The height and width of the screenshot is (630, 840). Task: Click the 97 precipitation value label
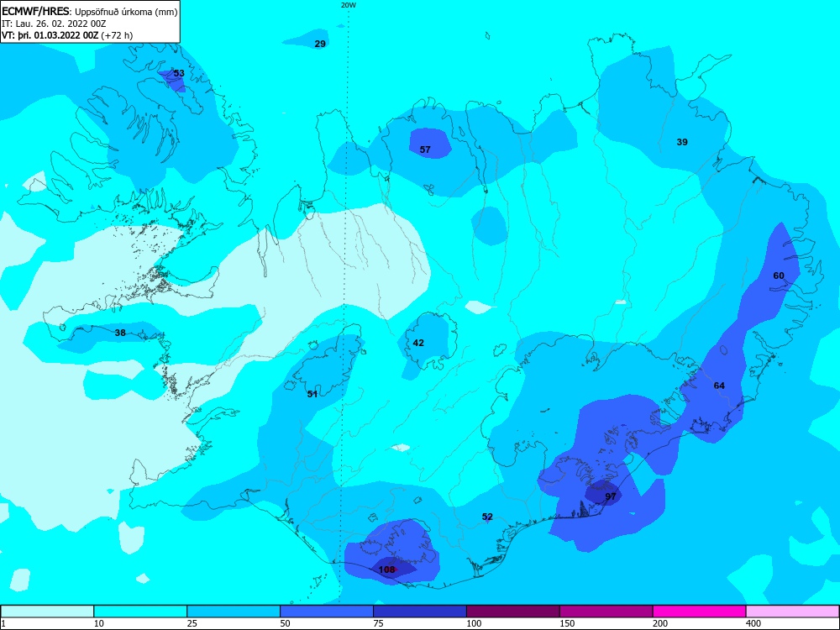[x=611, y=496]
